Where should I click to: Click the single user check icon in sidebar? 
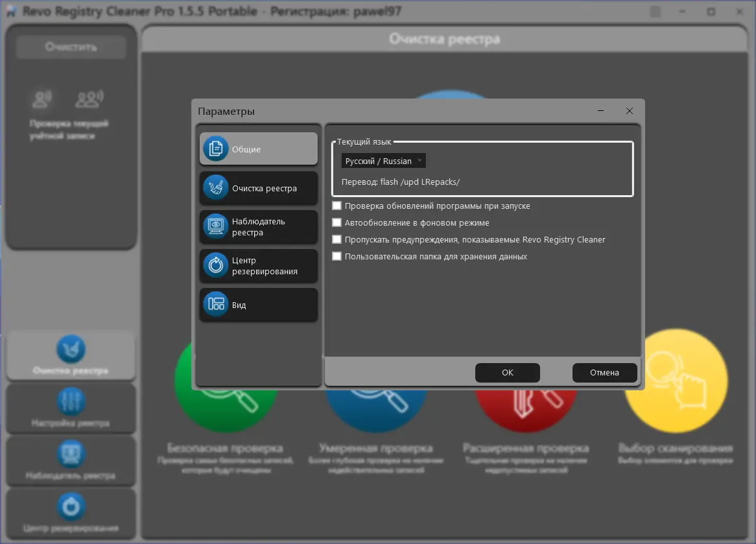coord(42,99)
